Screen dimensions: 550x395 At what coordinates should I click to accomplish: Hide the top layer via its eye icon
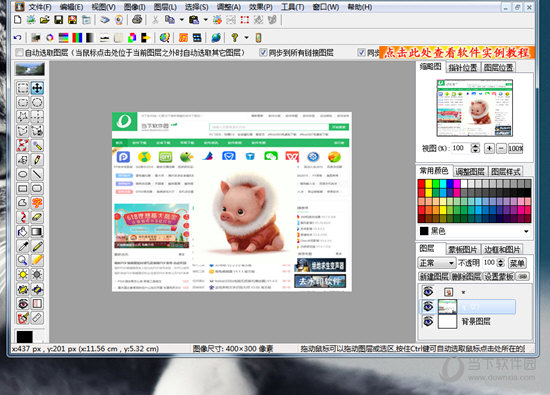[x=428, y=291]
